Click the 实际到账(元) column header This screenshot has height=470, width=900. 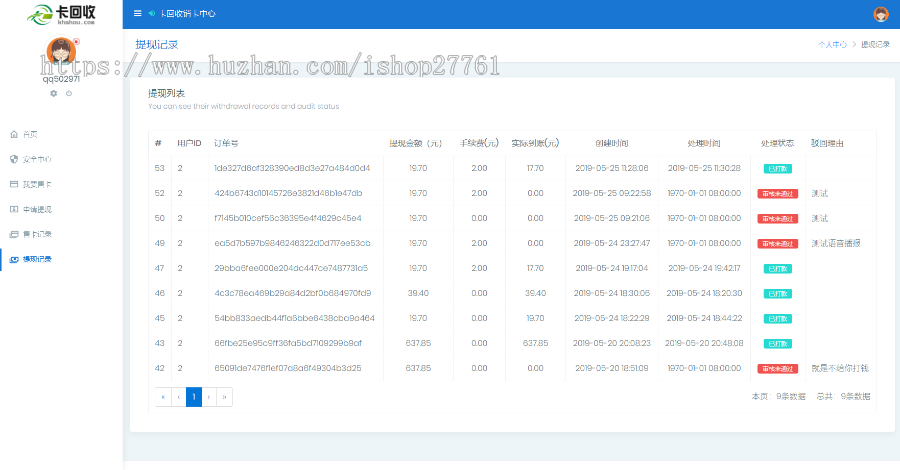click(536, 143)
